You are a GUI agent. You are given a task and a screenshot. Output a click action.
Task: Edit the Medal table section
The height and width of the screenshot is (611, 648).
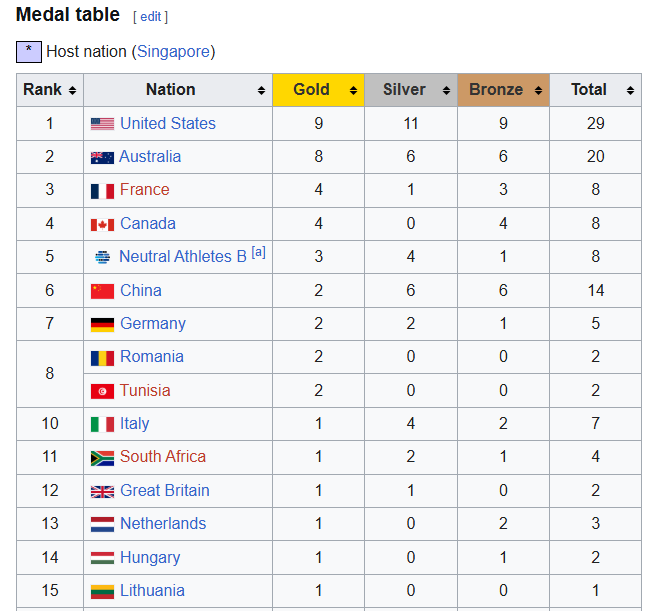(x=150, y=17)
